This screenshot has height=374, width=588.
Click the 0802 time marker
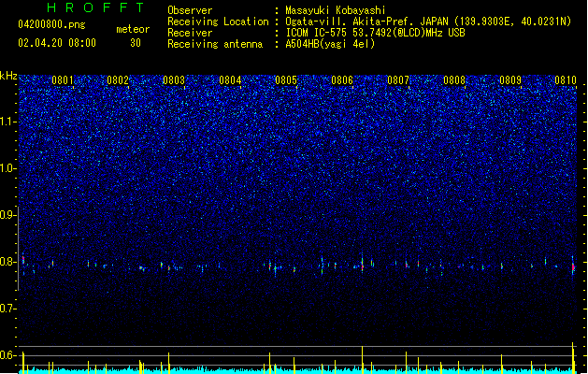point(118,80)
